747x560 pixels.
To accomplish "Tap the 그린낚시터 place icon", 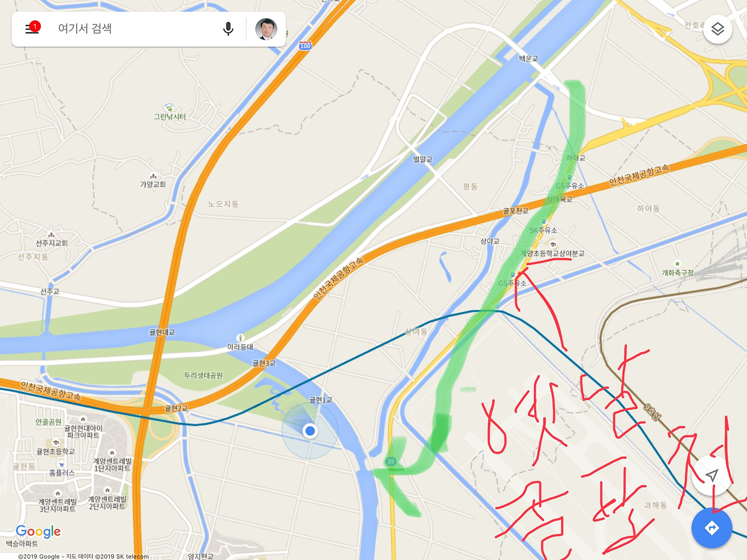I will click(170, 108).
